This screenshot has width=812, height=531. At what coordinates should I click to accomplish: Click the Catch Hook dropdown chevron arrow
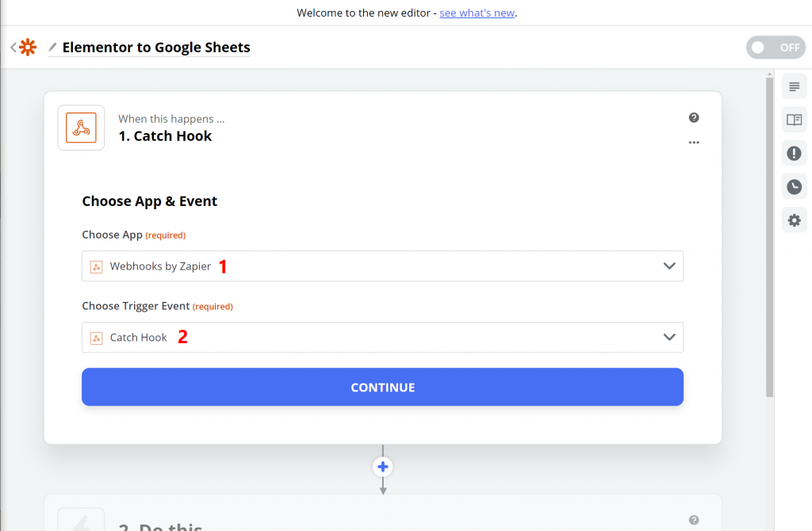click(669, 338)
